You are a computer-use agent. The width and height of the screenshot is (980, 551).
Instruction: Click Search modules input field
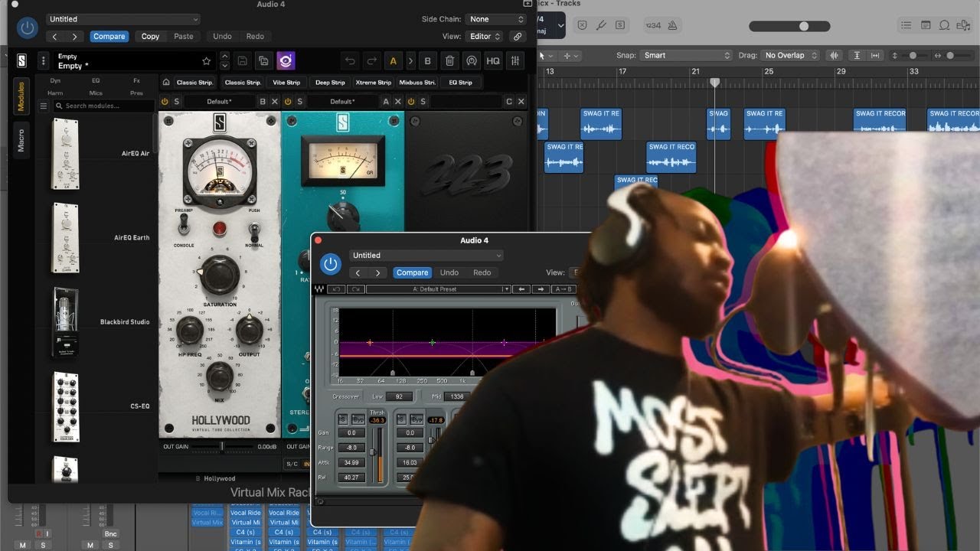(104, 106)
